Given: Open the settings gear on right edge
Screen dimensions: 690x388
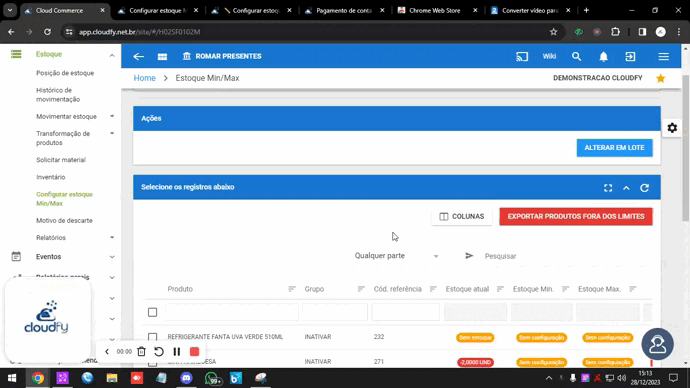Looking at the screenshot, I should coord(672,128).
